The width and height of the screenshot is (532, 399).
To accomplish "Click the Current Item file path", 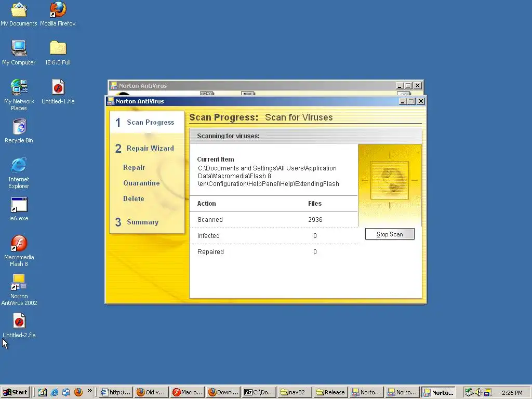I will [x=269, y=176].
